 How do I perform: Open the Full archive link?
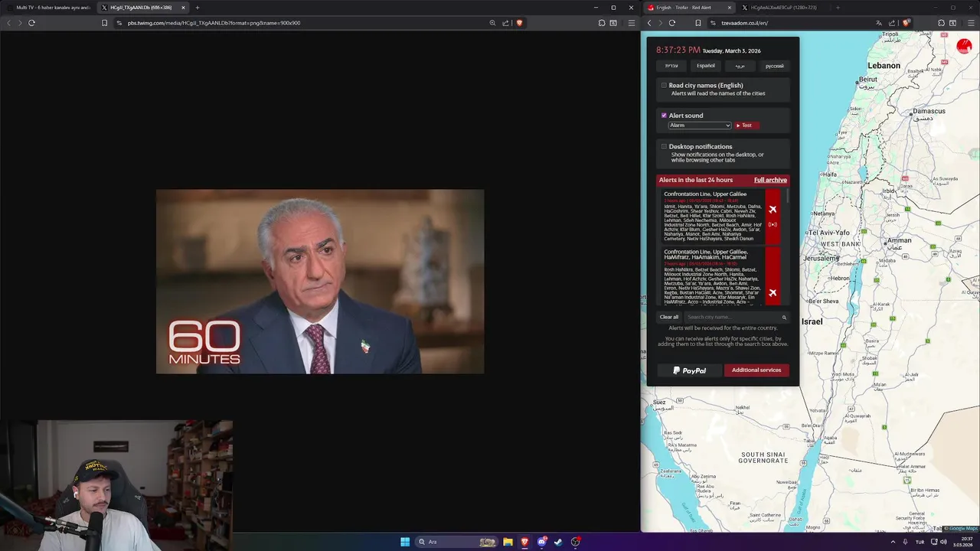[770, 180]
